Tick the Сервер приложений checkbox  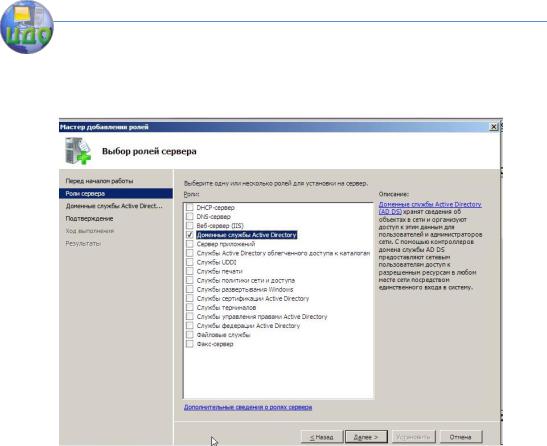pos(189,244)
